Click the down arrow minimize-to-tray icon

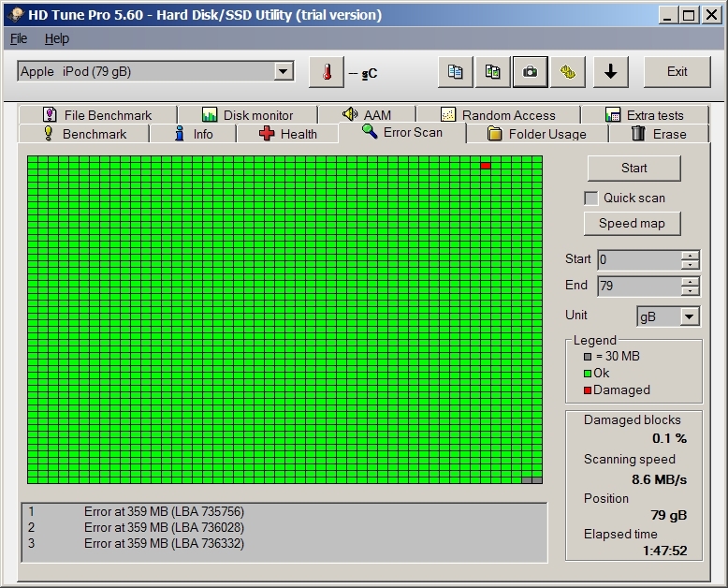point(610,72)
